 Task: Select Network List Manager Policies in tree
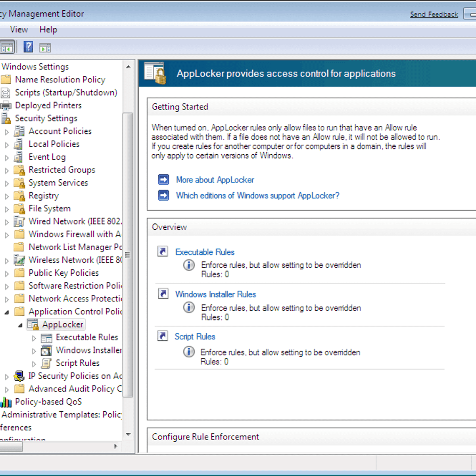(75, 247)
